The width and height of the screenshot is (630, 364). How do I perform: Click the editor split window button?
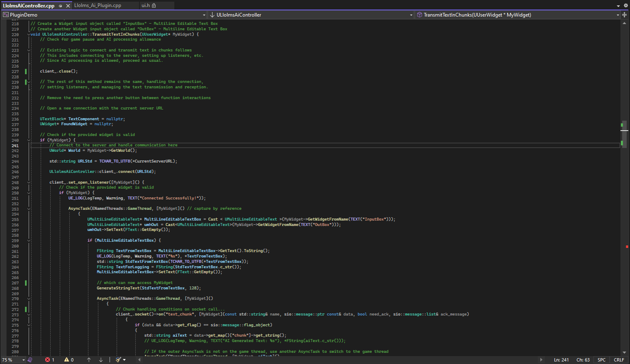[x=624, y=15]
